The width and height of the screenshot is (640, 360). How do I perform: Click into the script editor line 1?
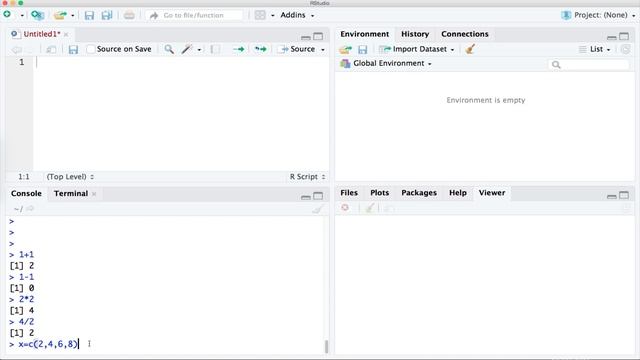pyautogui.click(x=181, y=62)
